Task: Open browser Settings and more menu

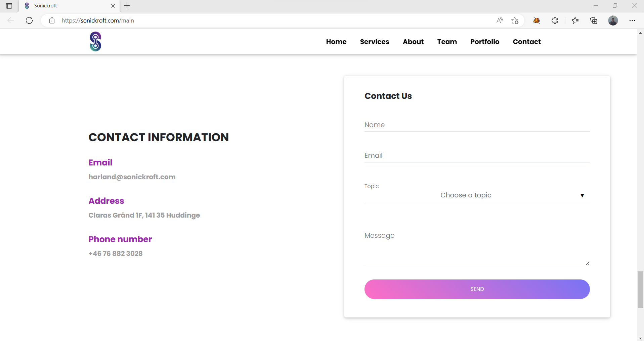Action: point(632,21)
